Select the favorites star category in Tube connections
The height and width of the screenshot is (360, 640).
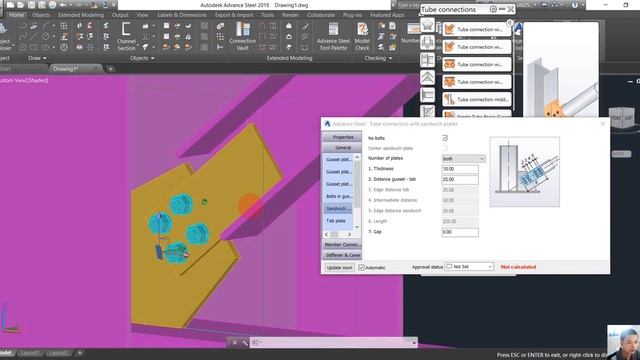click(x=427, y=25)
